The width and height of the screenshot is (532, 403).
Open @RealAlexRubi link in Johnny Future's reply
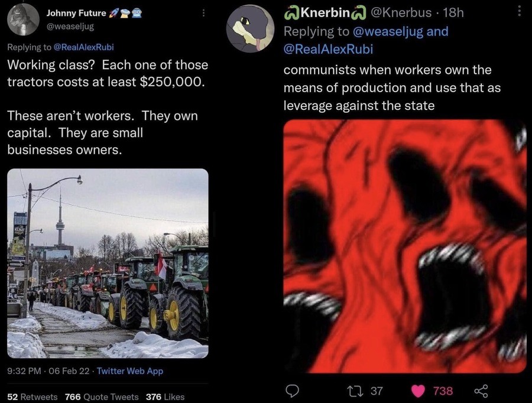83,47
